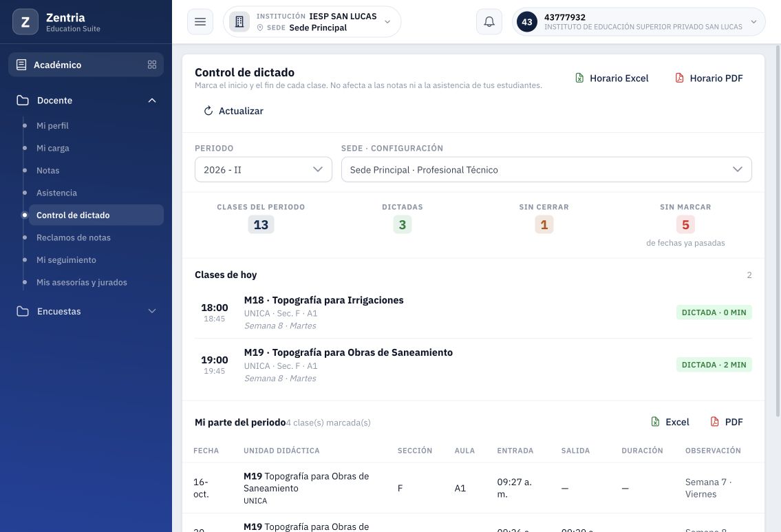Go to Mi seguimiento
Screen dimensions: 781x532
tap(66, 260)
